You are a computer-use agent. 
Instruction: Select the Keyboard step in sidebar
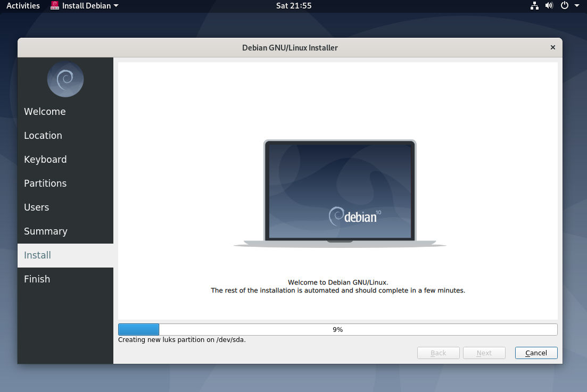pyautogui.click(x=65, y=160)
